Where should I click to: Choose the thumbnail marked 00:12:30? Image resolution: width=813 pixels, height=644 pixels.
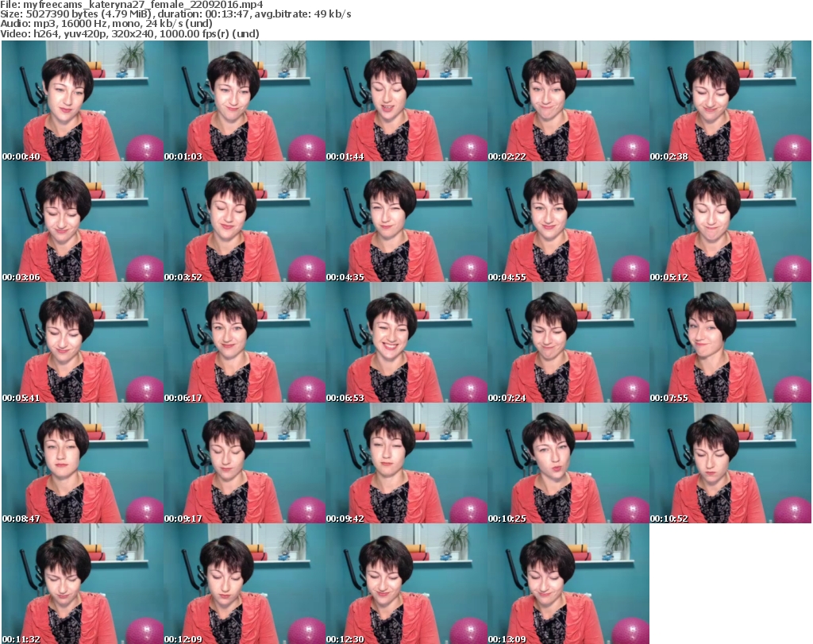click(x=406, y=584)
